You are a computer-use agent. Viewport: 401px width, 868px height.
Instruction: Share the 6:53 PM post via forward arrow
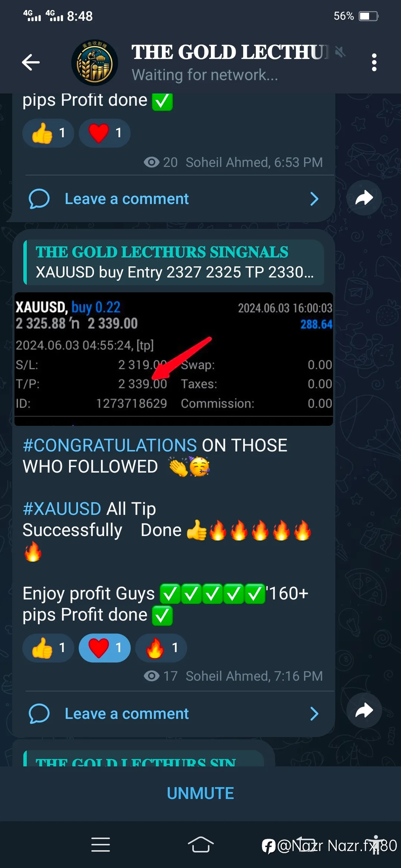(x=364, y=198)
